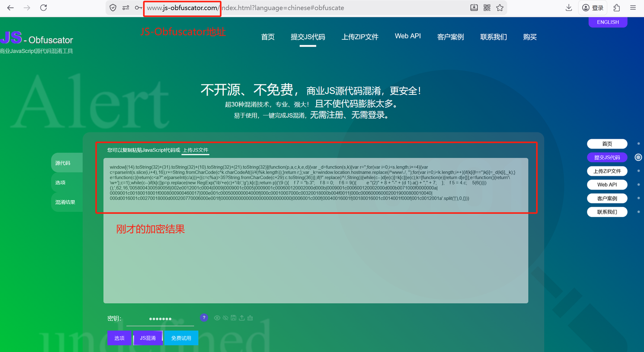
Task: Click the white 联系我们 pill button
Action: [607, 212]
